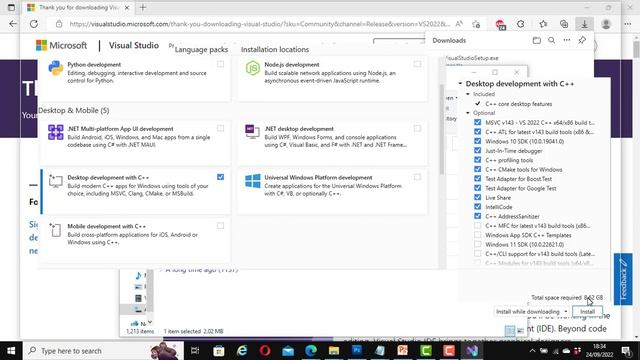
Task: Open the Microsoft Store taskbar icon
Action: tap(219, 351)
